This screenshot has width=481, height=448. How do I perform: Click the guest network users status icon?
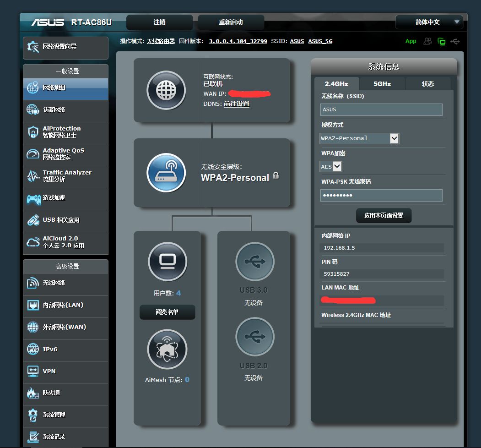pos(427,41)
